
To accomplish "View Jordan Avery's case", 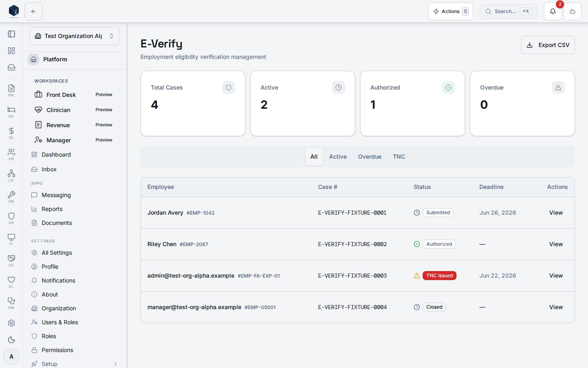I will tap(556, 213).
